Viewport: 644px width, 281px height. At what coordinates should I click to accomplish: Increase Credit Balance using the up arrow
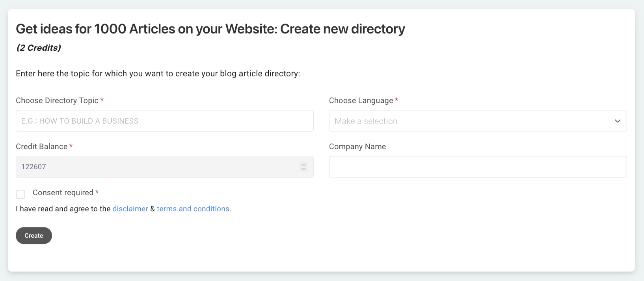(303, 165)
